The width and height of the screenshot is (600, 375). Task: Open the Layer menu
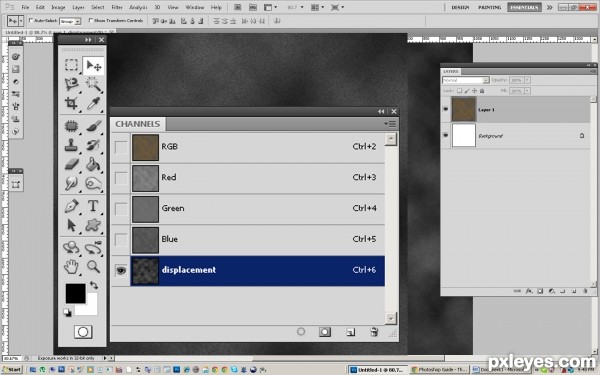[78, 7]
